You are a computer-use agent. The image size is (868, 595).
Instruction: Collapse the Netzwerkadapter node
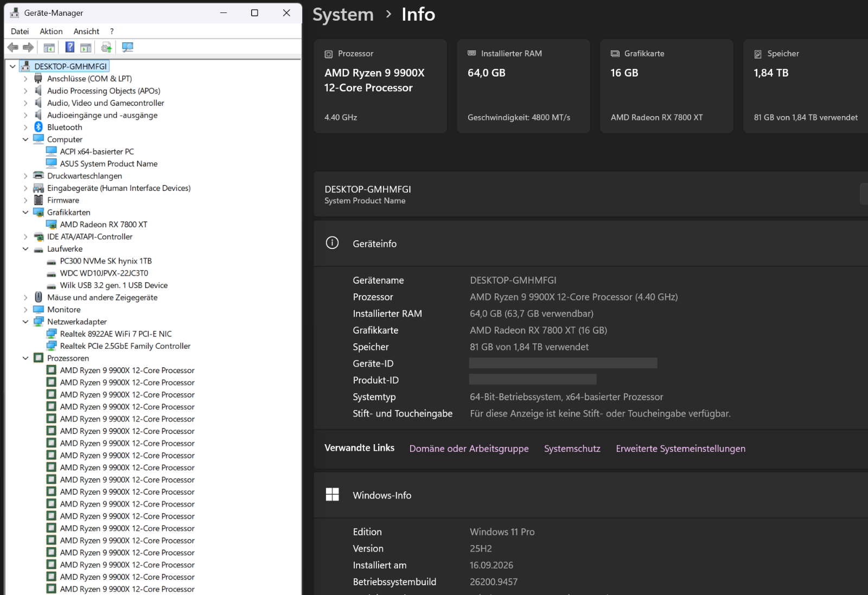pyautogui.click(x=25, y=322)
